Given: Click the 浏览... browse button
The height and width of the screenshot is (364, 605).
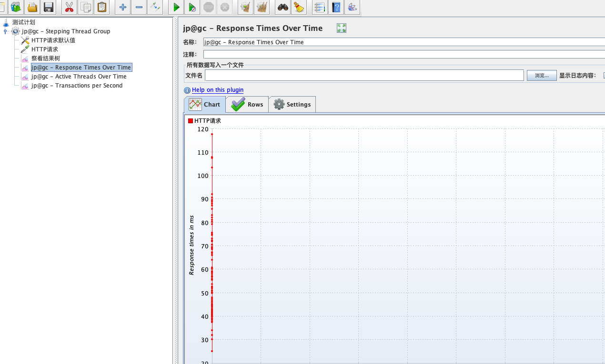Looking at the screenshot, I should coord(542,76).
